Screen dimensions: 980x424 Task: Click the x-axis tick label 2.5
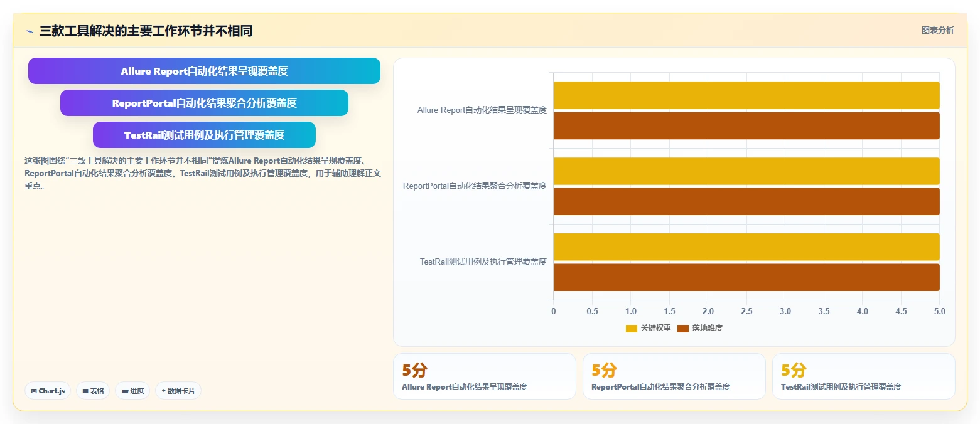746,311
